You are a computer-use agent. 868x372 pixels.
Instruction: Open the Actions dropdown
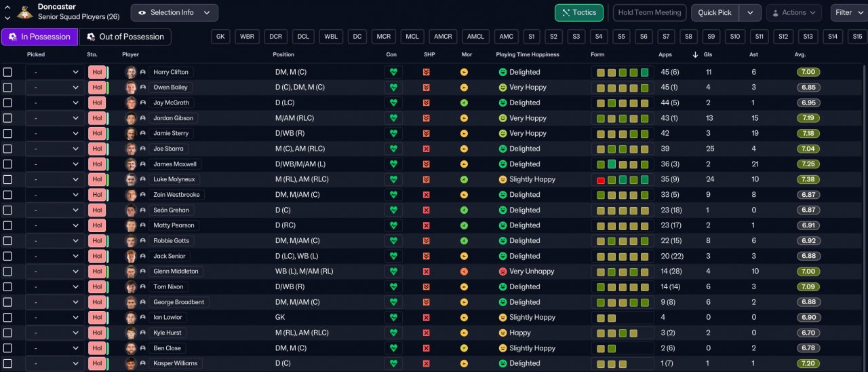tap(793, 12)
